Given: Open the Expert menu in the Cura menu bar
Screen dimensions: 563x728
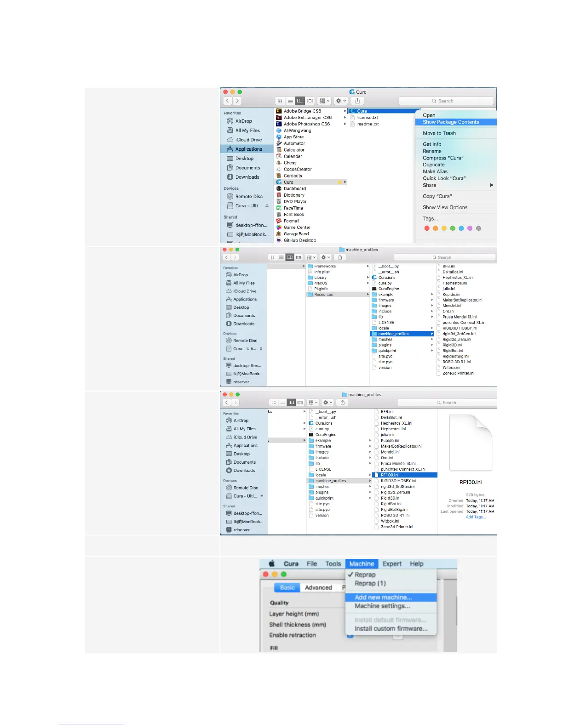Looking at the screenshot, I should tap(392, 564).
